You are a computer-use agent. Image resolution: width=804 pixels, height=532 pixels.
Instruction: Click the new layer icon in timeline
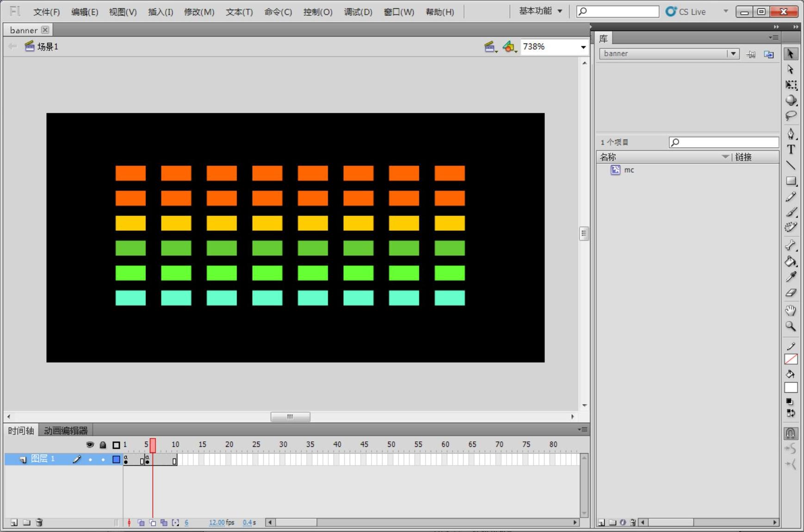click(x=14, y=522)
